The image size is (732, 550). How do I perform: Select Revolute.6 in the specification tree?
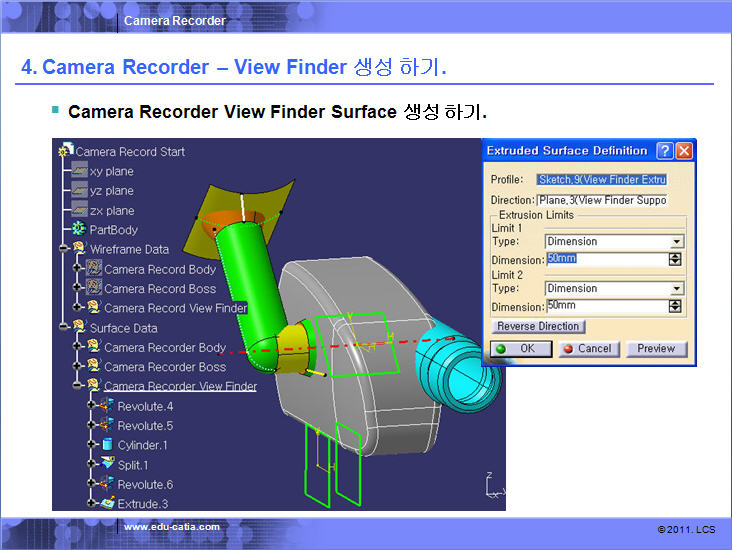click(x=145, y=485)
